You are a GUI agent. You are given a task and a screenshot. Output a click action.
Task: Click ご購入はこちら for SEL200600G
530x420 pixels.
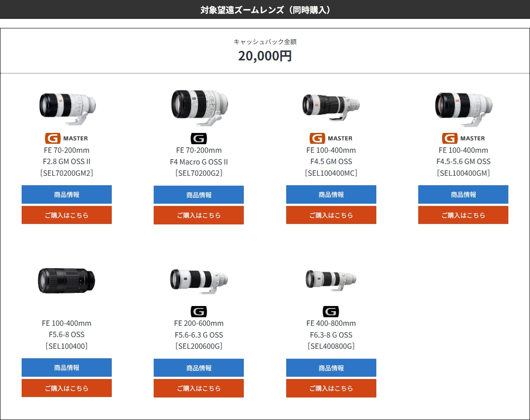point(199,388)
